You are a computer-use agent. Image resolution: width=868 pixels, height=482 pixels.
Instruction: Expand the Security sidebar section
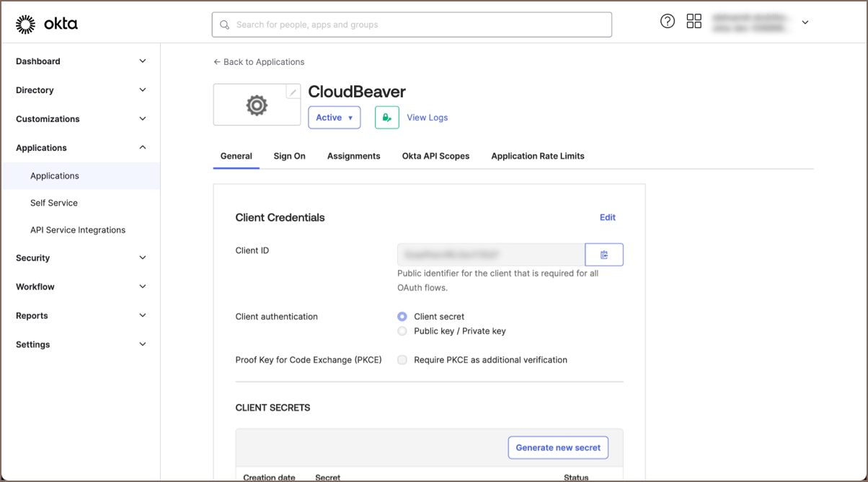pos(81,258)
